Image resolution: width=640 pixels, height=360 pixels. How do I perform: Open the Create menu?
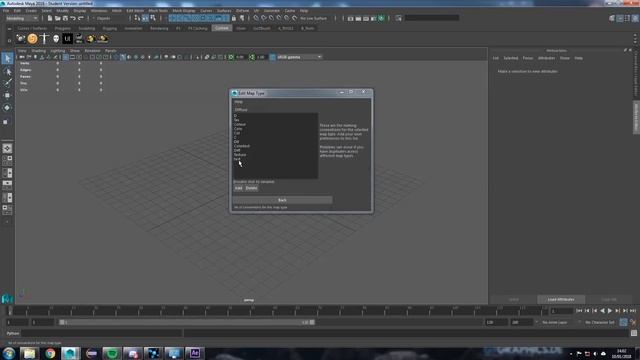31,11
